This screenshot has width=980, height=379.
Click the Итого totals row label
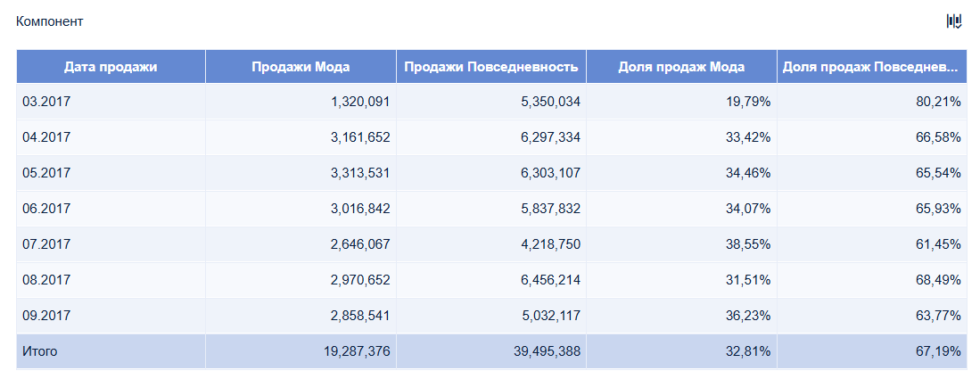[x=40, y=351]
